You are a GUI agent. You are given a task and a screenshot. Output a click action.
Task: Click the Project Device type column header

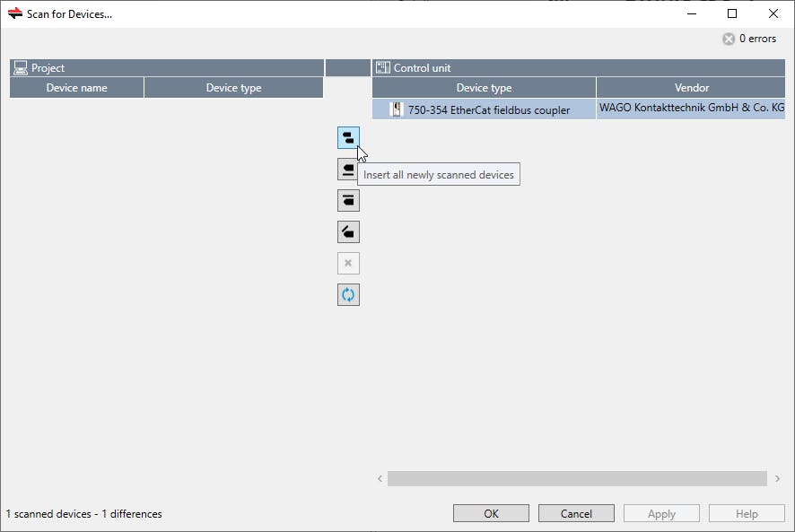[233, 88]
